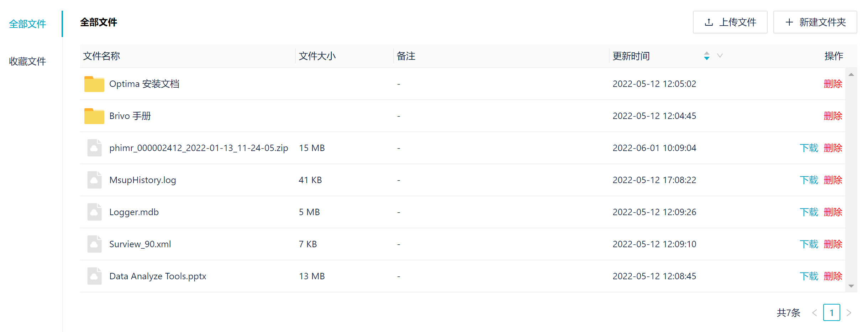Sort by 更新时间 using the sort arrows
Screen dimensions: 868x332
(x=706, y=56)
